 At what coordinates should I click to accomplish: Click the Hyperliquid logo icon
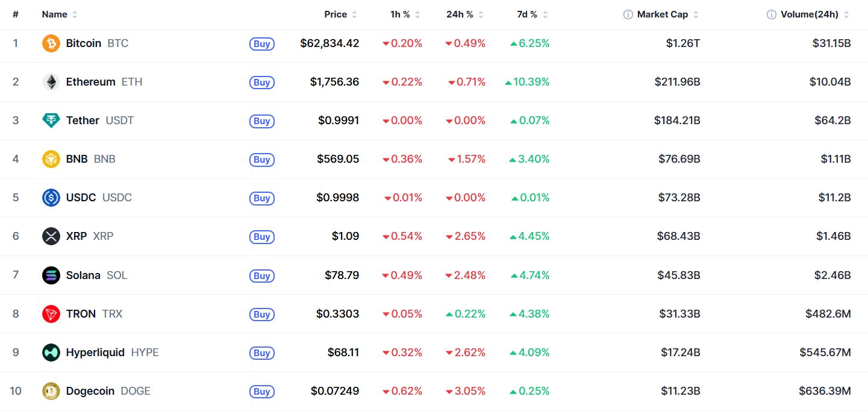(x=51, y=353)
